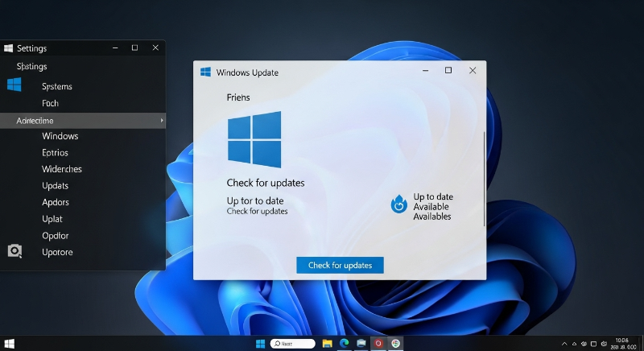This screenshot has height=351, width=644.
Task: Minimize the Windows Update window
Action: [x=426, y=71]
